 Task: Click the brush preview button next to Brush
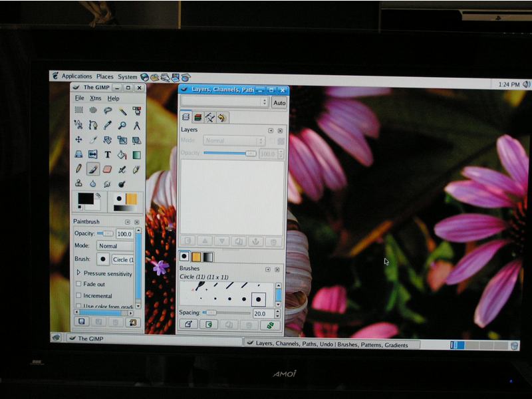pos(103,259)
